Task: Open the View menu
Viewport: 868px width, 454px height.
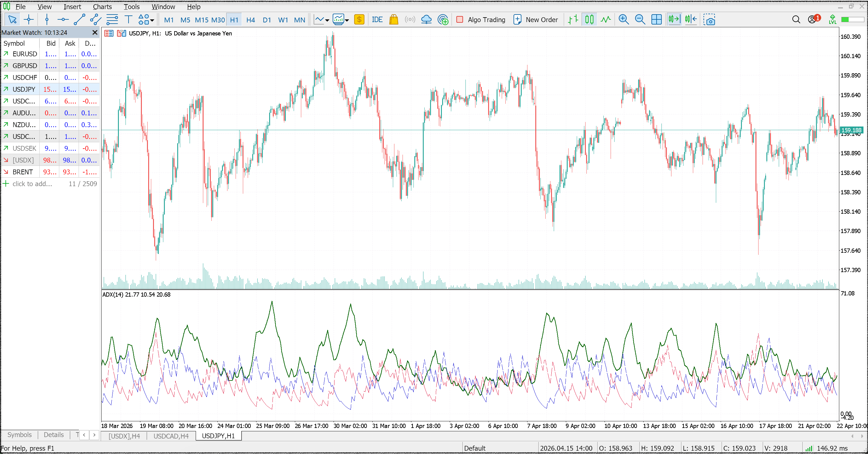Action: (x=44, y=7)
